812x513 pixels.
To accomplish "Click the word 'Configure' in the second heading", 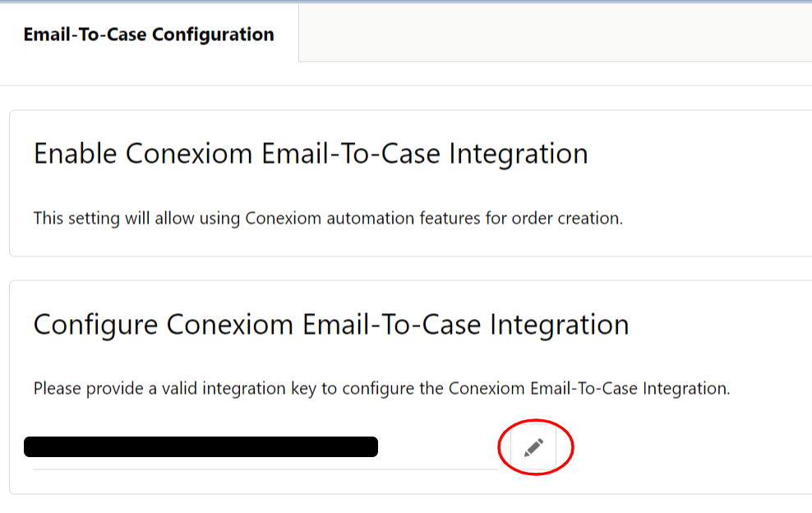I will [95, 324].
